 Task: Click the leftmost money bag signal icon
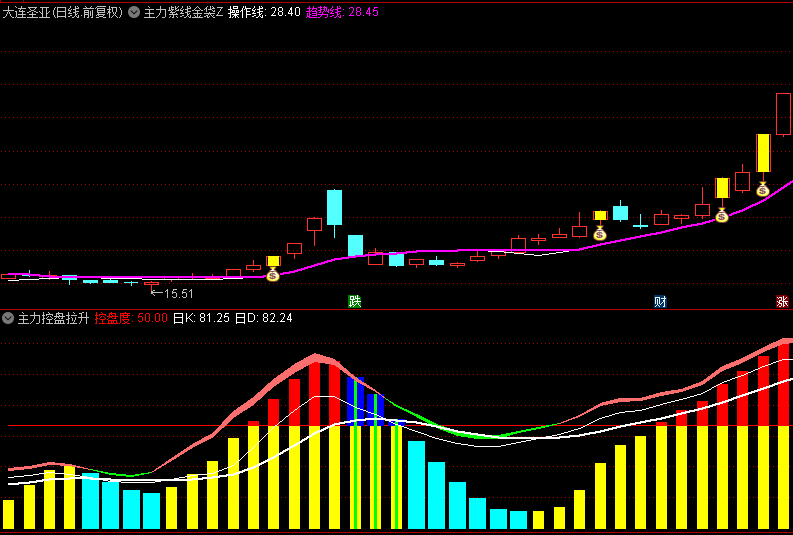pos(273,274)
